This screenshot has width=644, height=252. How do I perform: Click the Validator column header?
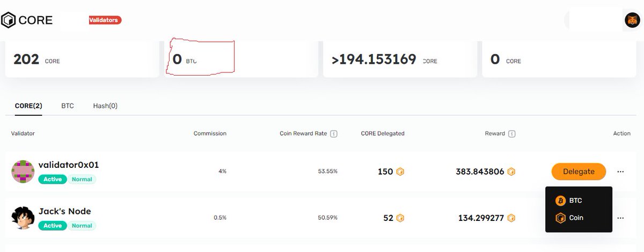[23, 134]
